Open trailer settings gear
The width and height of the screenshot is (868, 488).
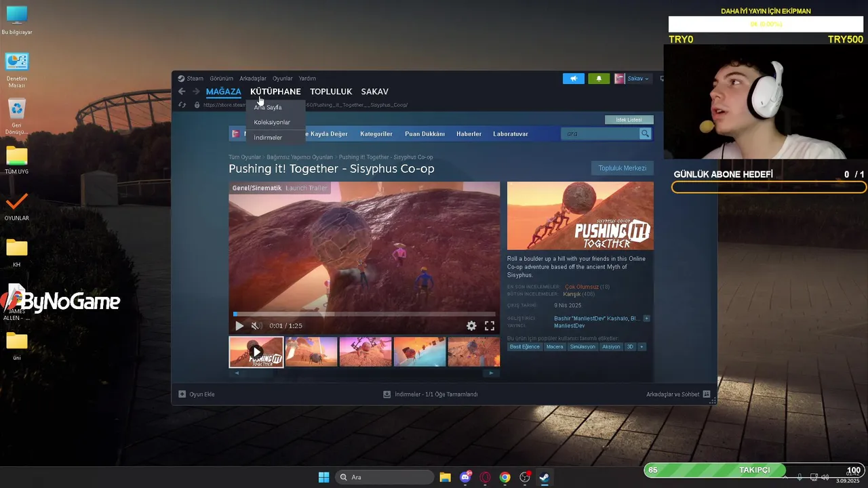[x=471, y=326]
